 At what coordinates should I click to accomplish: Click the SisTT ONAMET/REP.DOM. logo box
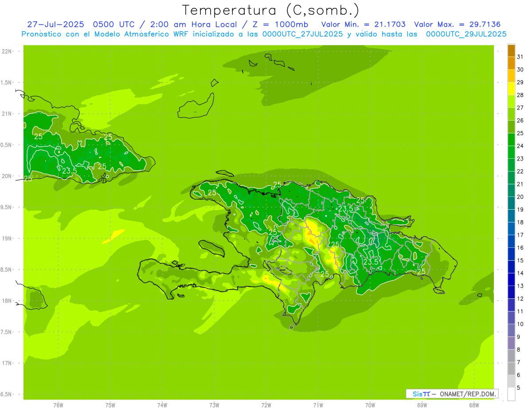pyautogui.click(x=452, y=394)
